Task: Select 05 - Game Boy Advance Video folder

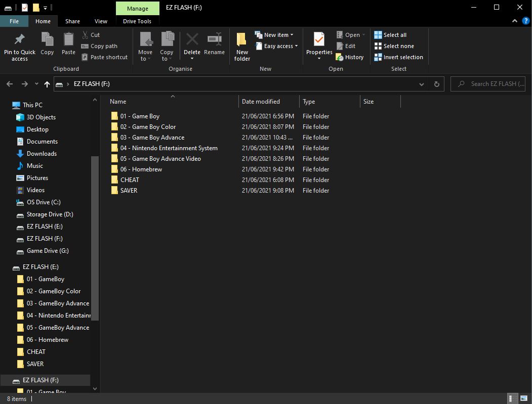Action: click(156, 158)
